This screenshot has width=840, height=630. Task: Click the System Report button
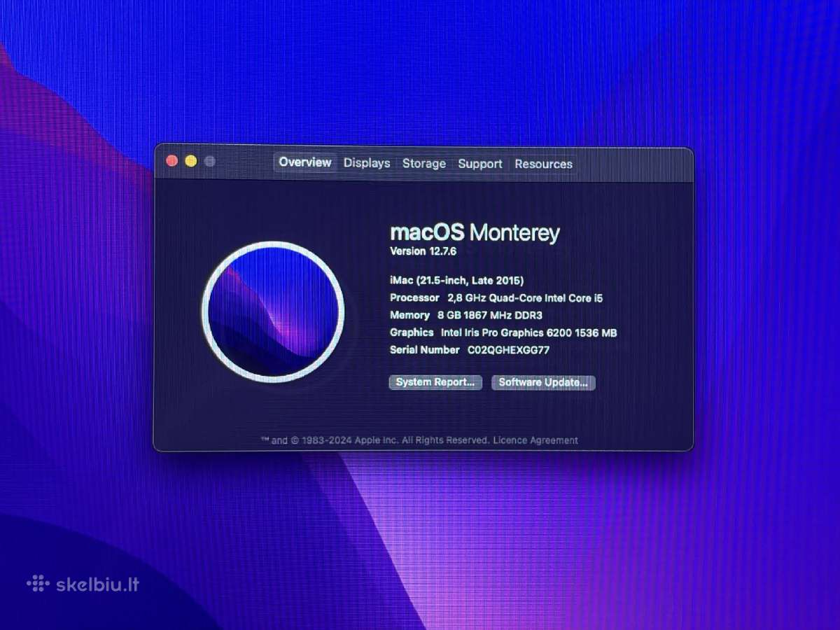point(435,382)
